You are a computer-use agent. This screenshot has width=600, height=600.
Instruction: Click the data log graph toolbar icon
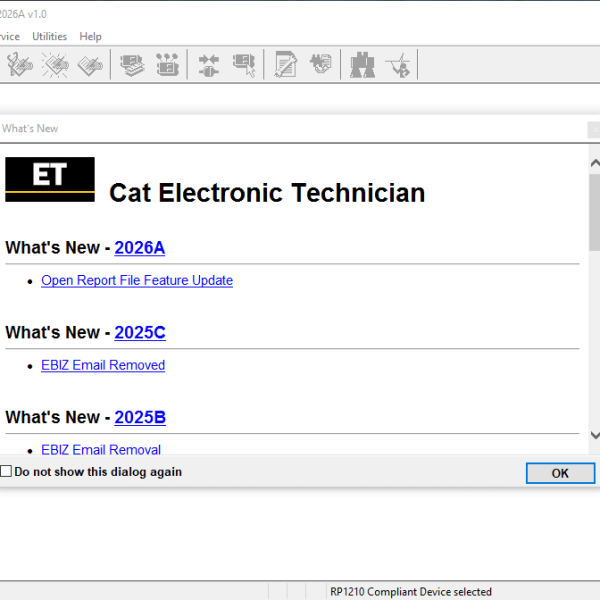click(x=398, y=65)
